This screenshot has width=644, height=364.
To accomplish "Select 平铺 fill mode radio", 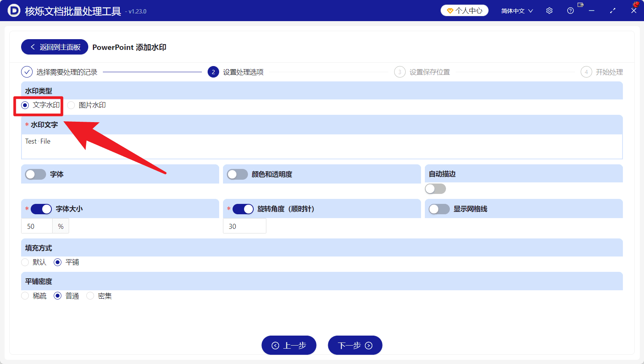I will [x=58, y=262].
